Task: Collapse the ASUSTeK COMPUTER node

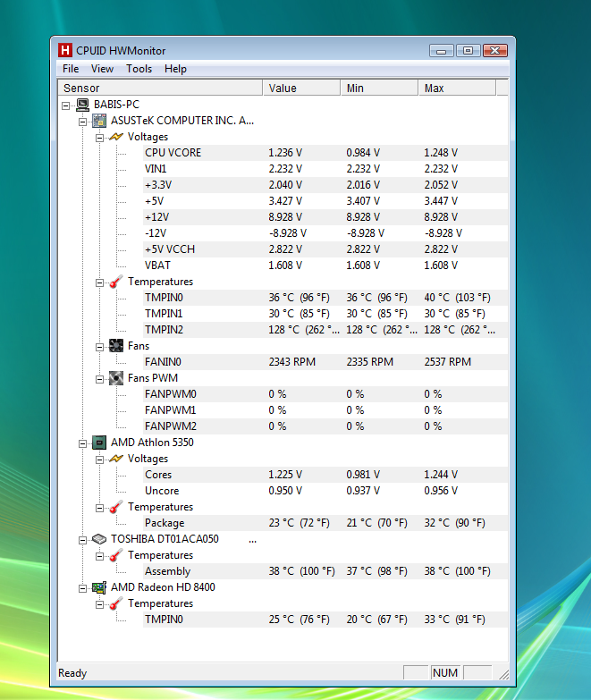Action: click(x=82, y=122)
